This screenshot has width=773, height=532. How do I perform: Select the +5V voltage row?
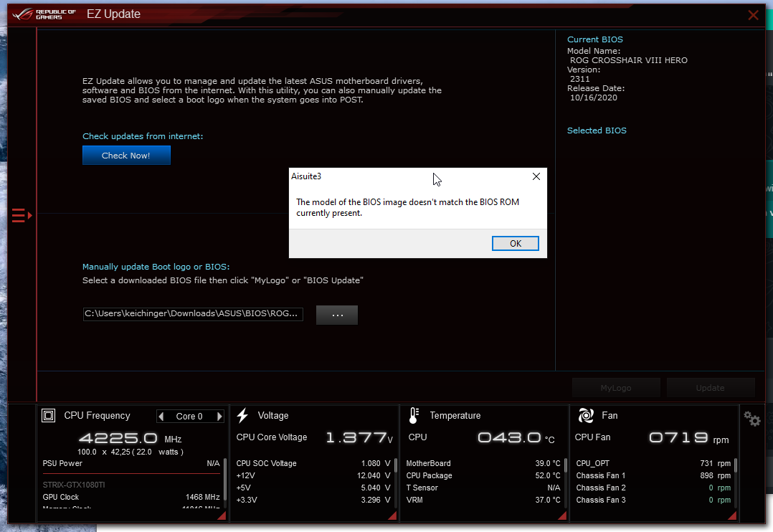pos(313,488)
